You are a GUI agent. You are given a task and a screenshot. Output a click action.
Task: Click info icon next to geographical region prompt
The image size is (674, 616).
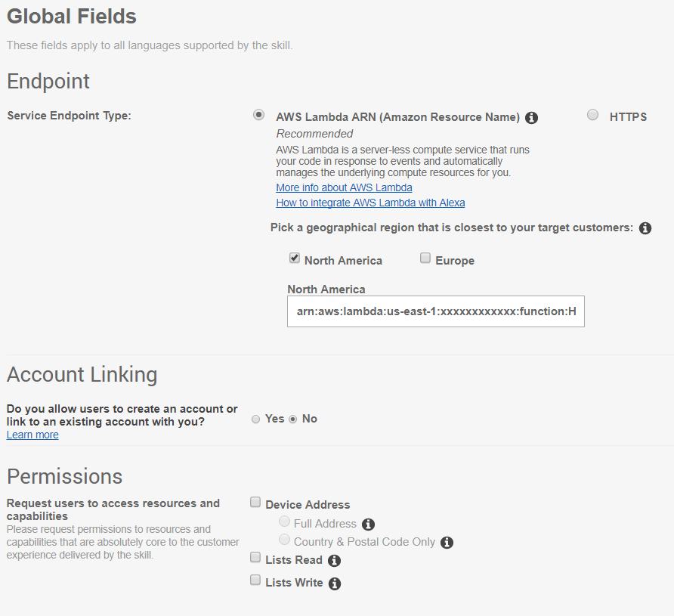[x=645, y=228]
